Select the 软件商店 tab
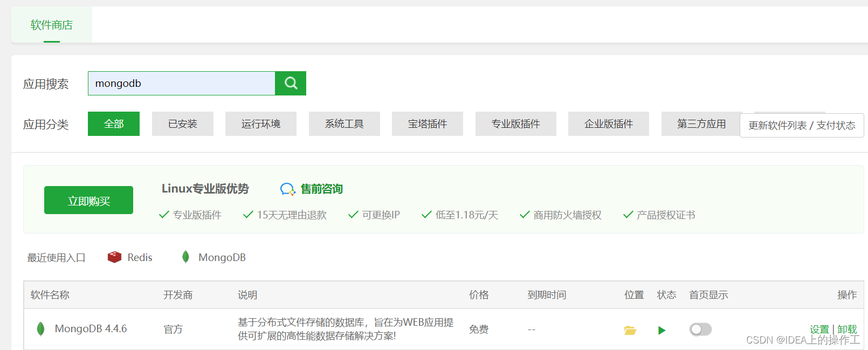Screen dimensions: 868x350 point(52,25)
